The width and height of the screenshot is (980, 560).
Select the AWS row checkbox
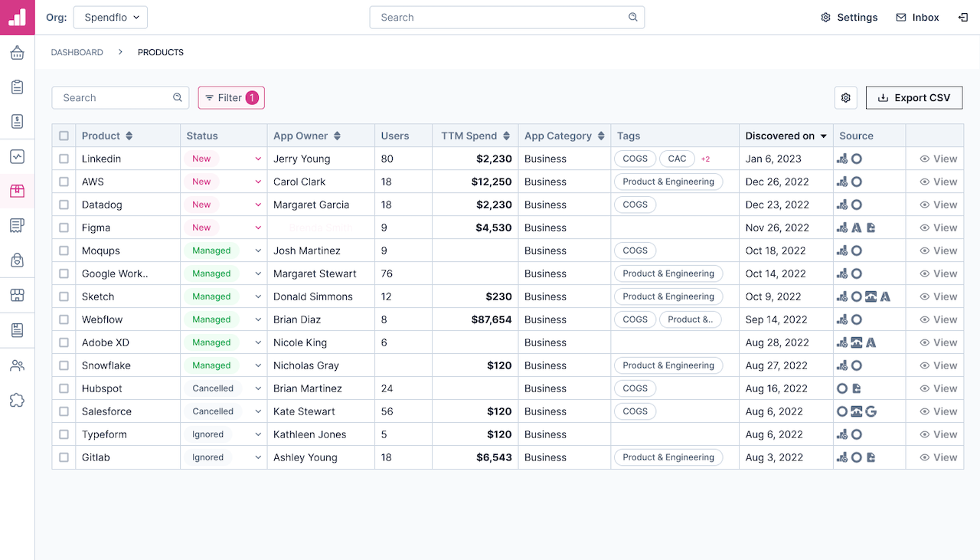tap(64, 182)
